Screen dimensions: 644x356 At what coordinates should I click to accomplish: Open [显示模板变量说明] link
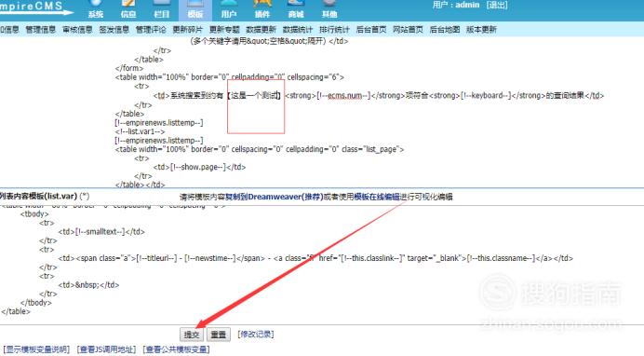(x=36, y=349)
